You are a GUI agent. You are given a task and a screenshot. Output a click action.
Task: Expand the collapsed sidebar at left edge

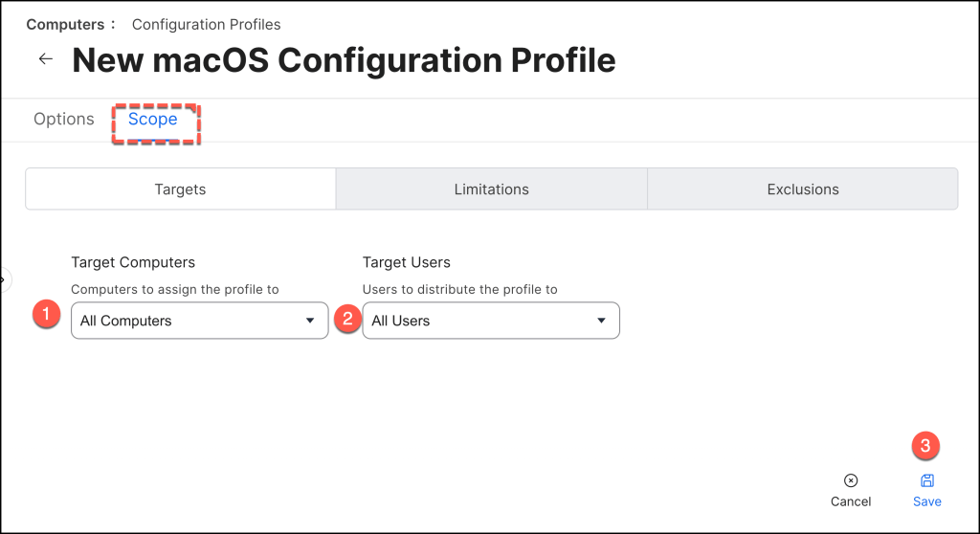click(4, 280)
